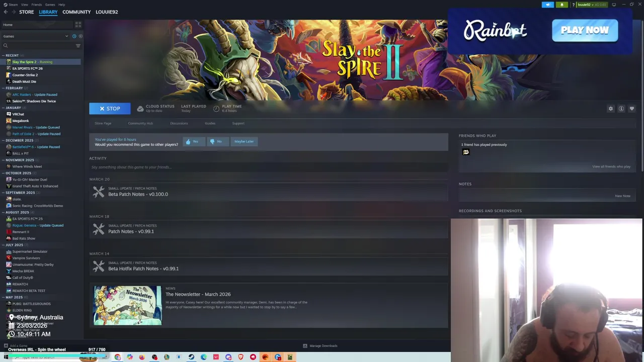Select Death Must Die game
The image size is (644, 362).
[x=24, y=81]
